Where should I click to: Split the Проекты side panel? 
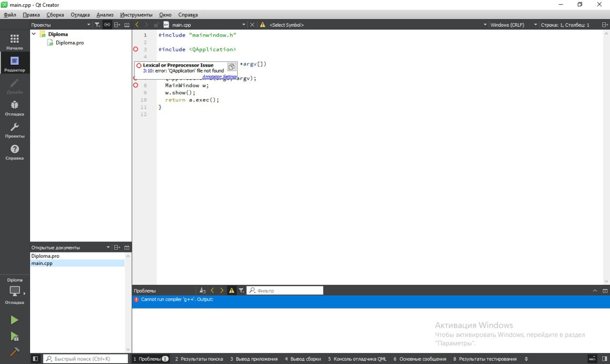coord(117,25)
